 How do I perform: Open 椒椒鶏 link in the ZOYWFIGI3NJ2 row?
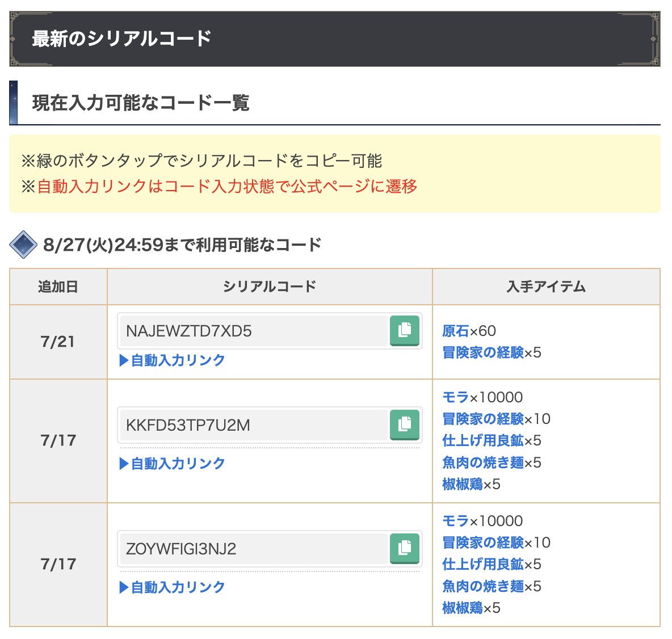(463, 608)
